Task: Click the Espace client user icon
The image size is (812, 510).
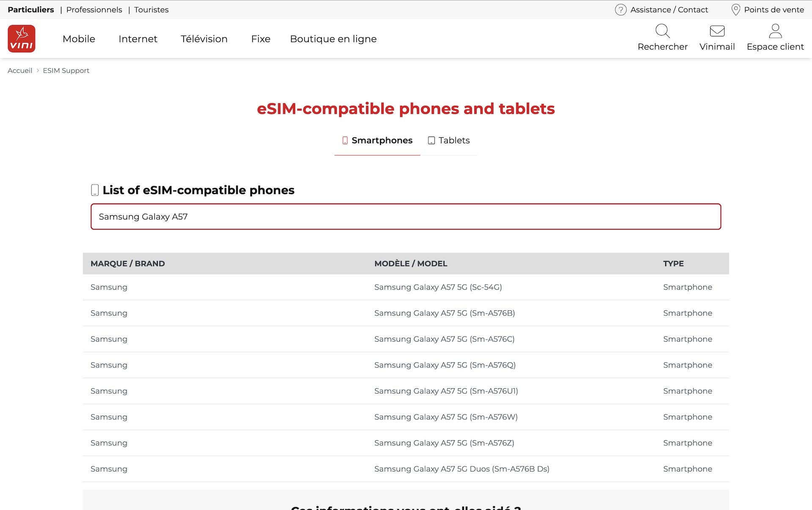Action: (775, 31)
